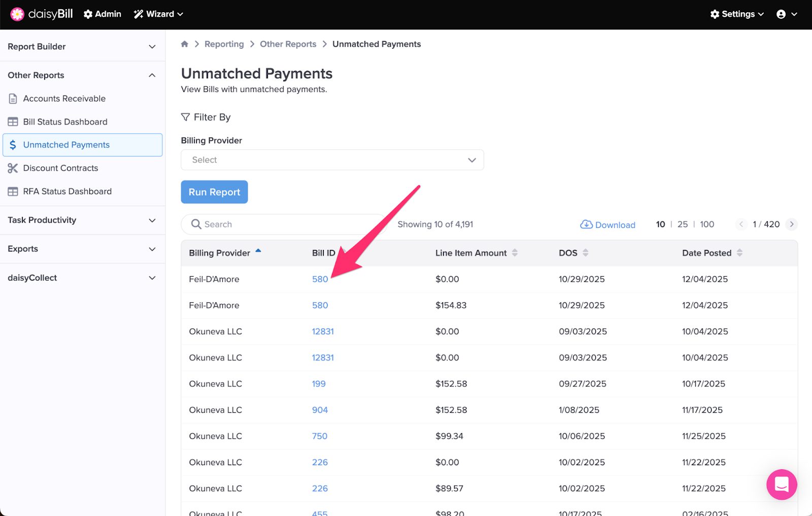Click into the Search field
The height and width of the screenshot is (516, 812).
click(x=284, y=224)
